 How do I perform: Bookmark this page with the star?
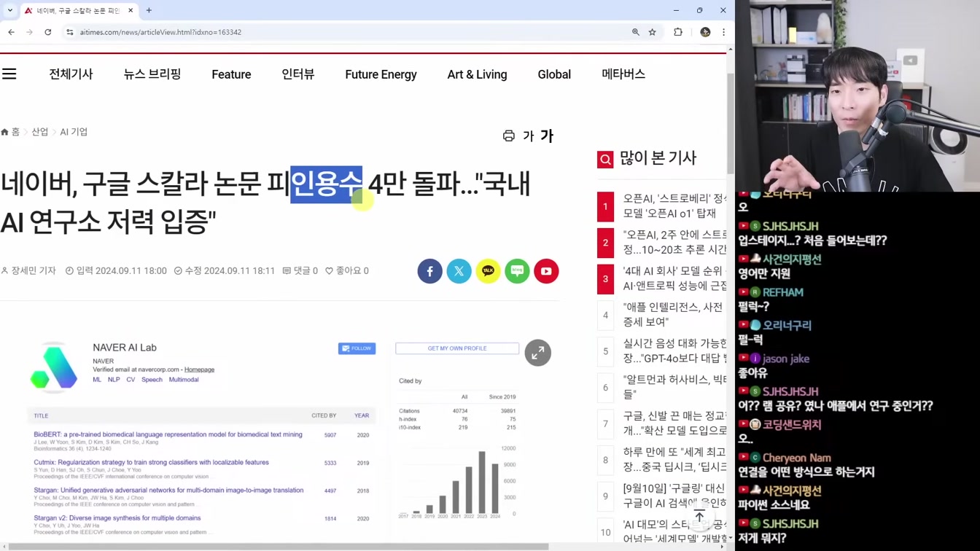(x=653, y=32)
